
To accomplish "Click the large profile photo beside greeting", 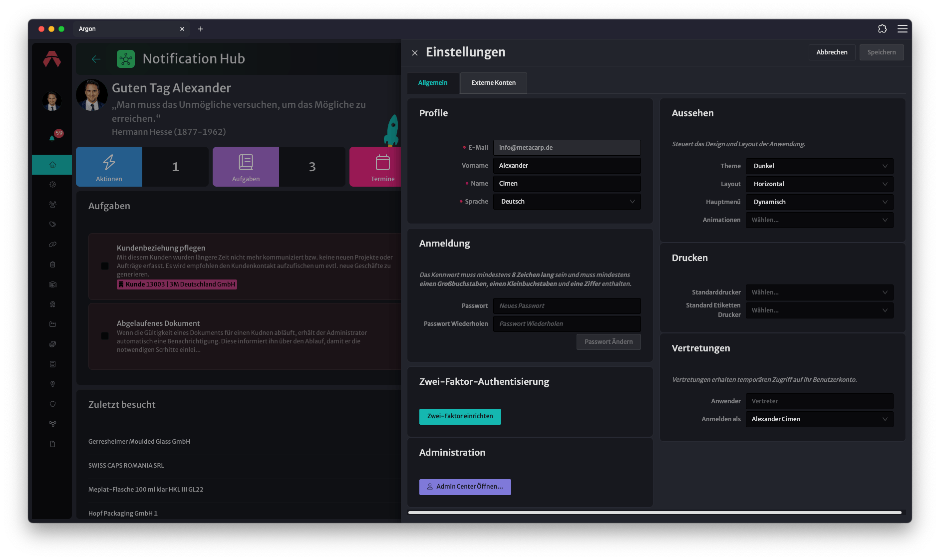I will point(92,95).
